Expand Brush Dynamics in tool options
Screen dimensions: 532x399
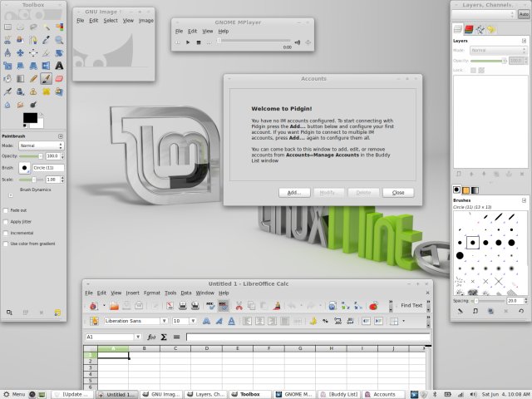pyautogui.click(x=11, y=195)
